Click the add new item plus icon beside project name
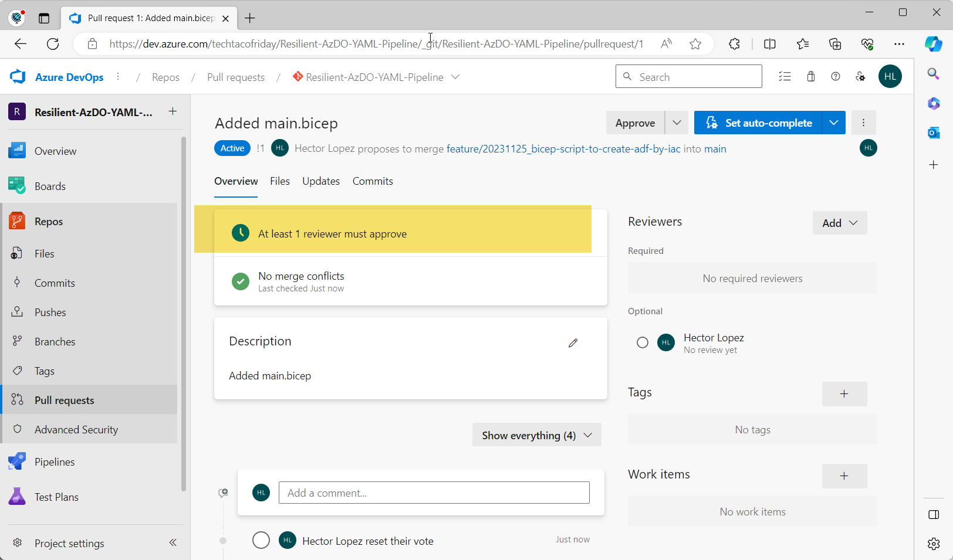The image size is (953, 560). [x=173, y=111]
